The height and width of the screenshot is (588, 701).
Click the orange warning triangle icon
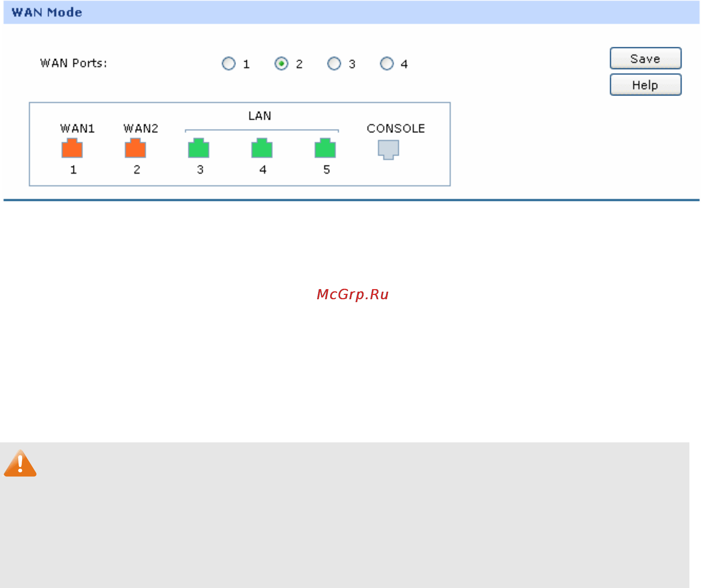coord(20,463)
